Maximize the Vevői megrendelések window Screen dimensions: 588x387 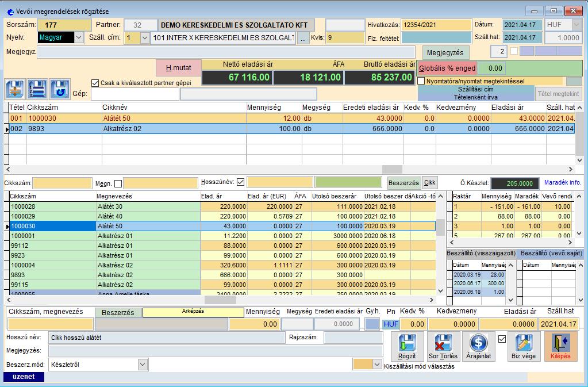pos(554,12)
